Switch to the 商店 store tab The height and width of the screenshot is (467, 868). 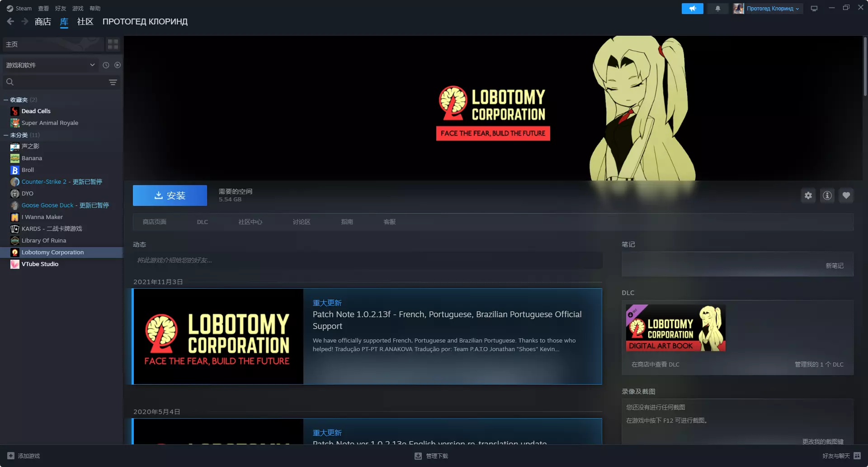[43, 22]
